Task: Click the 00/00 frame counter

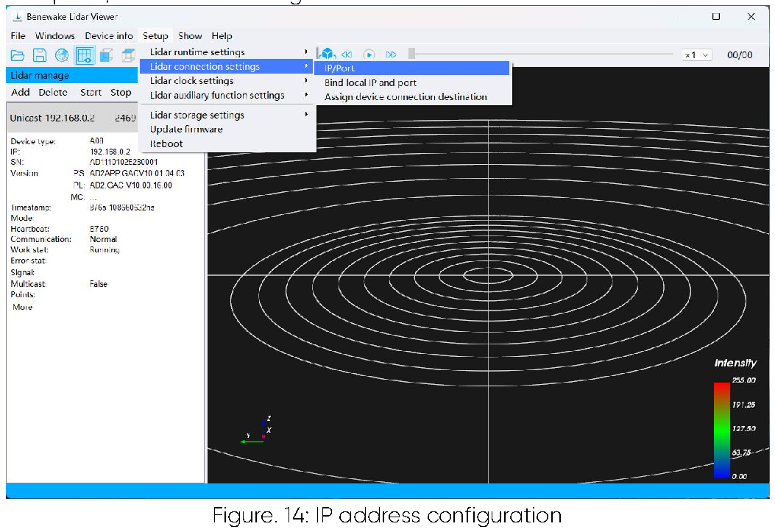Action: (740, 55)
